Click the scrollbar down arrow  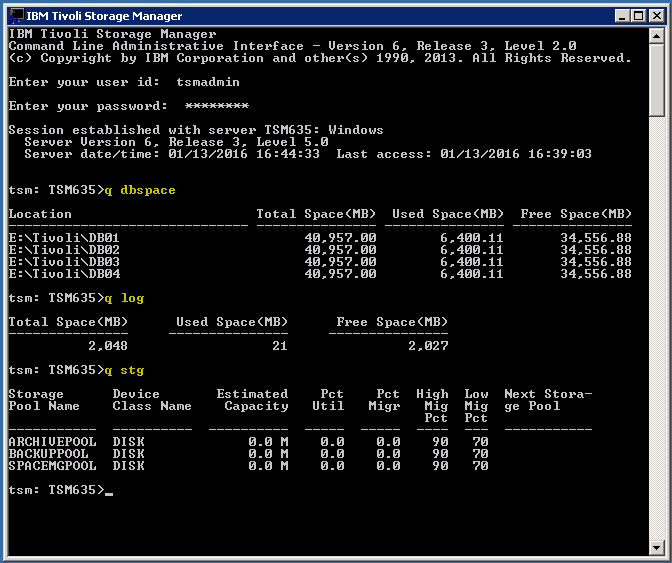tap(656, 547)
